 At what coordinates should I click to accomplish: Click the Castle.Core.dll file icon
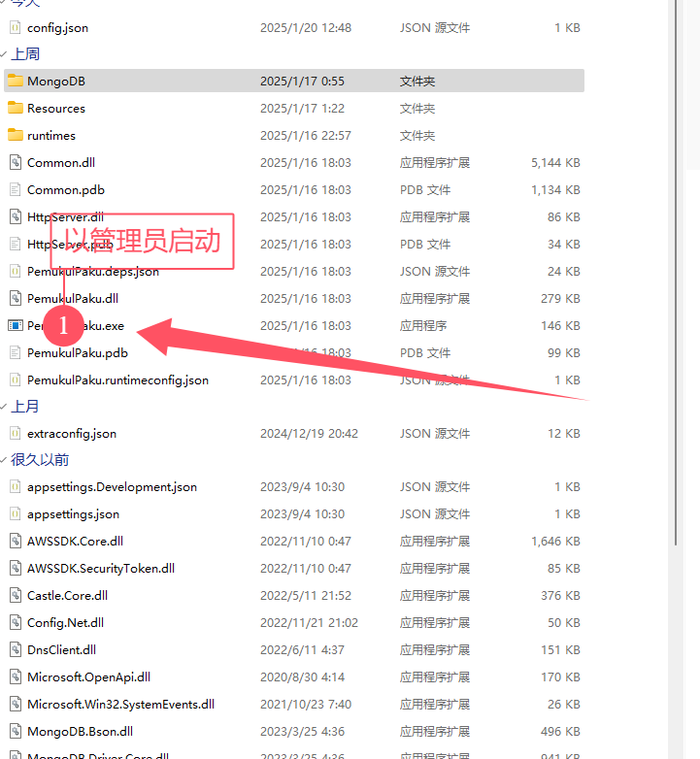click(15, 595)
